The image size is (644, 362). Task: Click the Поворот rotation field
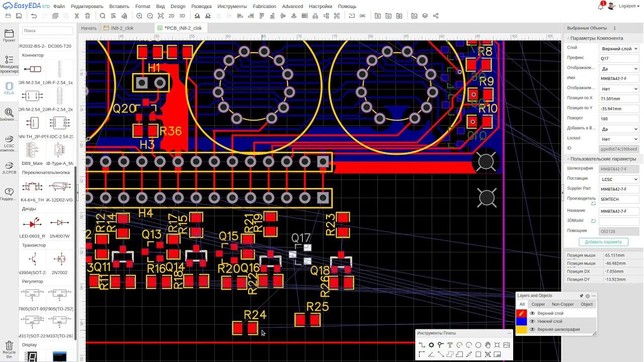(x=619, y=119)
